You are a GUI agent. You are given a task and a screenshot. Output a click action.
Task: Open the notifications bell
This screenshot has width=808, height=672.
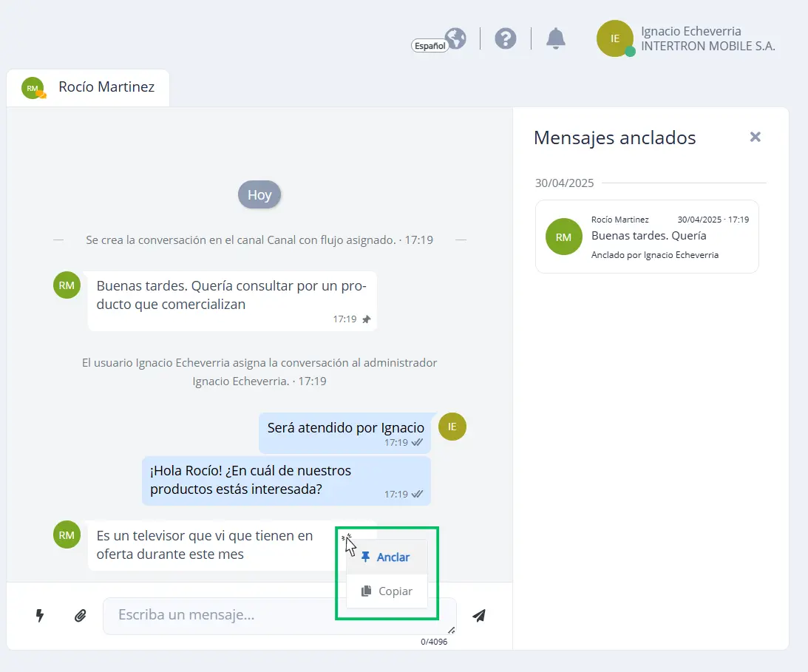pyautogui.click(x=555, y=38)
